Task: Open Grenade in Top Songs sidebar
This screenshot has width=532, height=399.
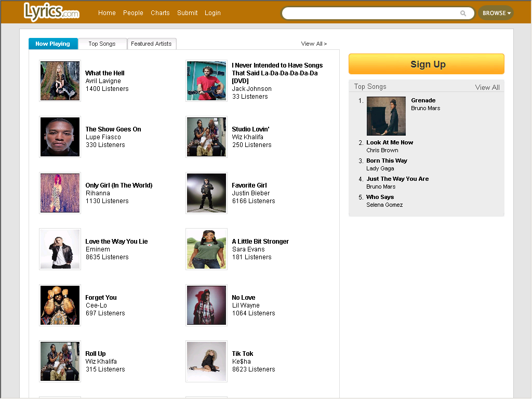Action: (x=423, y=100)
